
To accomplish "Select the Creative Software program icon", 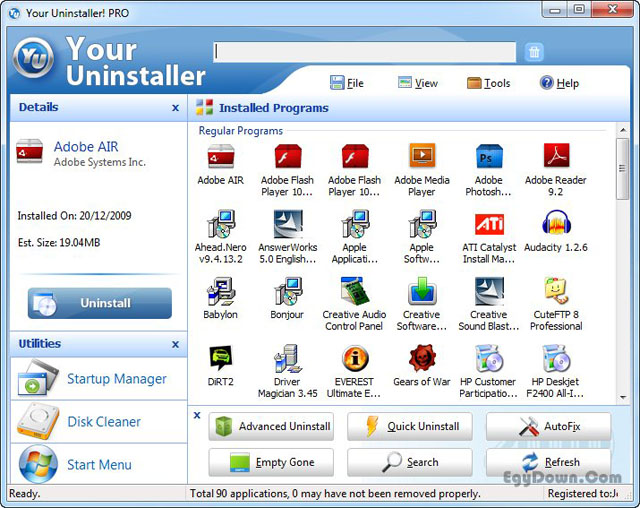I will pos(422,291).
